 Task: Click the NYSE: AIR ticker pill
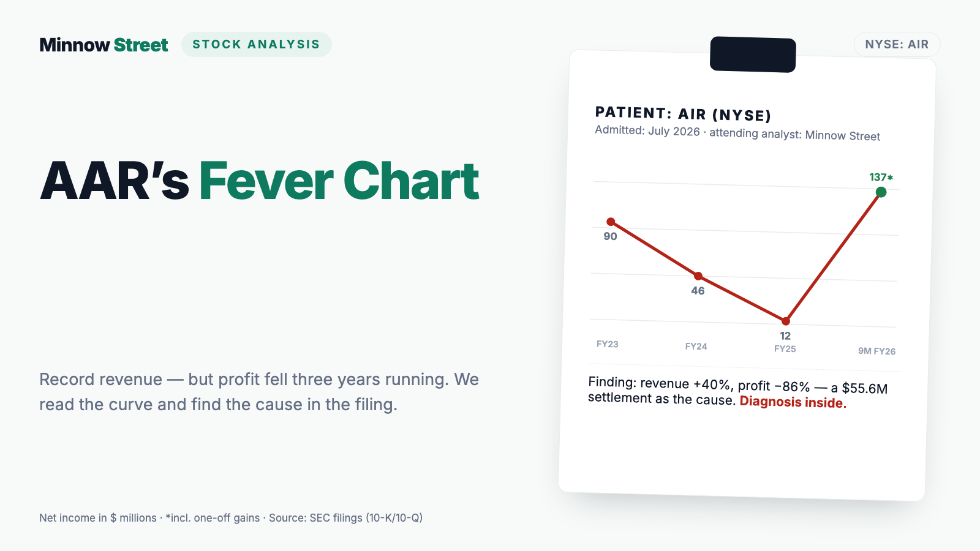(897, 44)
